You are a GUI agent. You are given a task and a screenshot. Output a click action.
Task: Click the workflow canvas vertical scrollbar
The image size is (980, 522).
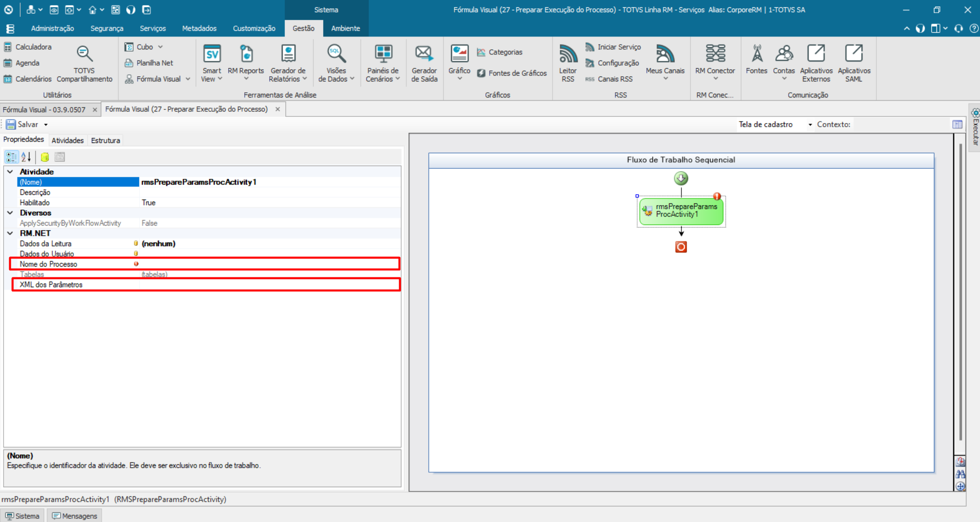pyautogui.click(x=961, y=292)
